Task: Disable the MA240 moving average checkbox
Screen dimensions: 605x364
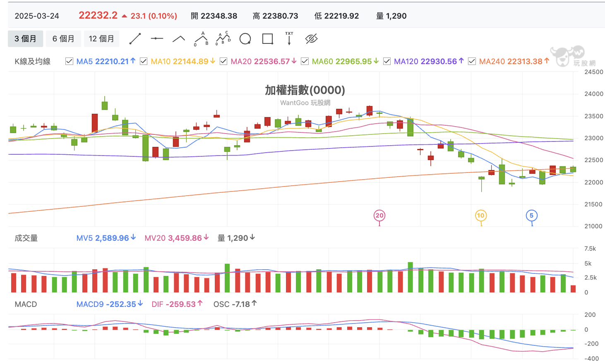Action: [472, 61]
